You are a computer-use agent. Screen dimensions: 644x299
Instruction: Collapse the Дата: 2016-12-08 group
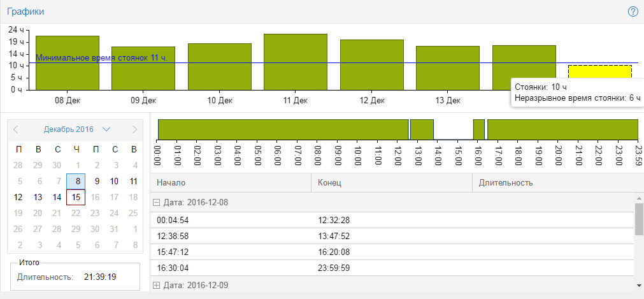point(156,202)
